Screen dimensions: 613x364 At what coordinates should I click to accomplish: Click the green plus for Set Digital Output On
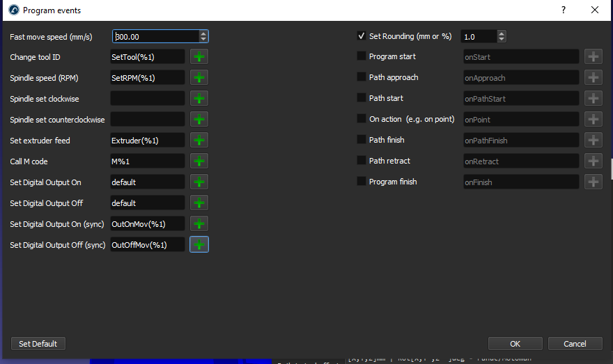pyautogui.click(x=199, y=182)
